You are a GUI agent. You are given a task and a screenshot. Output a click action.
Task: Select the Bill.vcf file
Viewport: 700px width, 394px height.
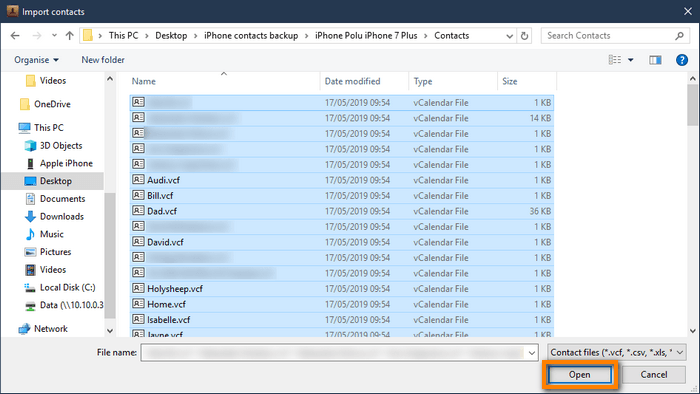pyautogui.click(x=342, y=196)
